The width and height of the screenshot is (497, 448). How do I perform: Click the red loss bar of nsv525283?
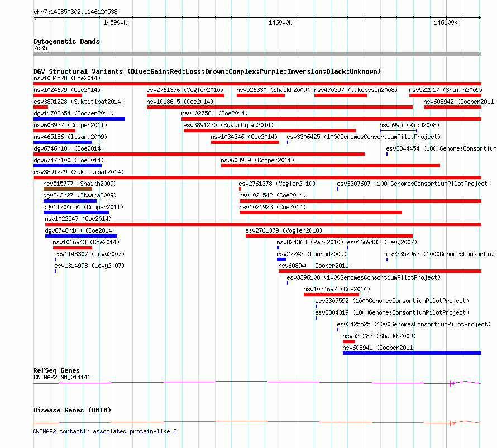click(348, 341)
